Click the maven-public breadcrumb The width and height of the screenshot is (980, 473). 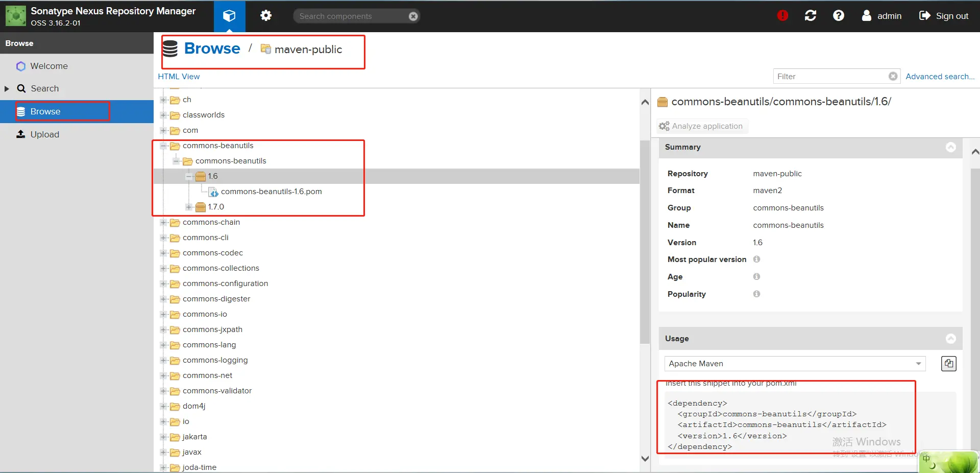click(308, 49)
